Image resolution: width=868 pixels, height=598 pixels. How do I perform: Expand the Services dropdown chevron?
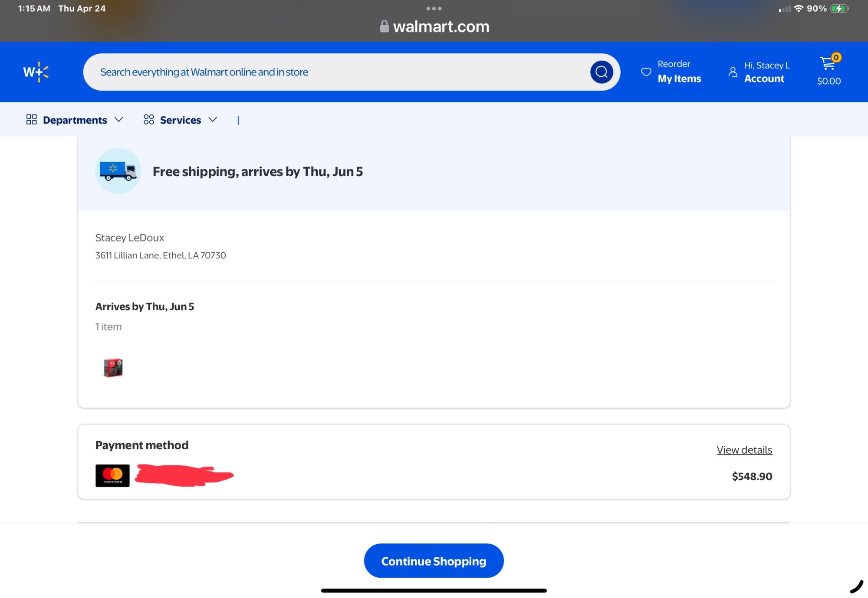click(212, 120)
